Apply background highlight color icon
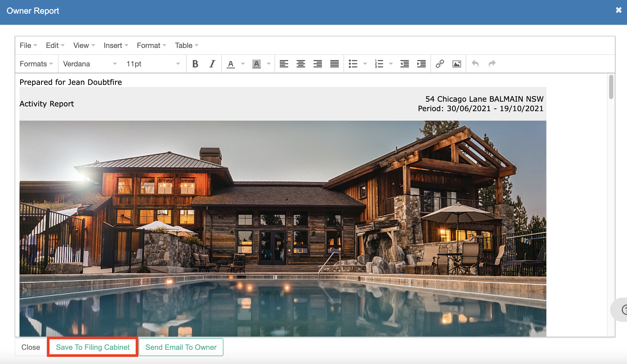This screenshot has height=364, width=627. tap(256, 64)
